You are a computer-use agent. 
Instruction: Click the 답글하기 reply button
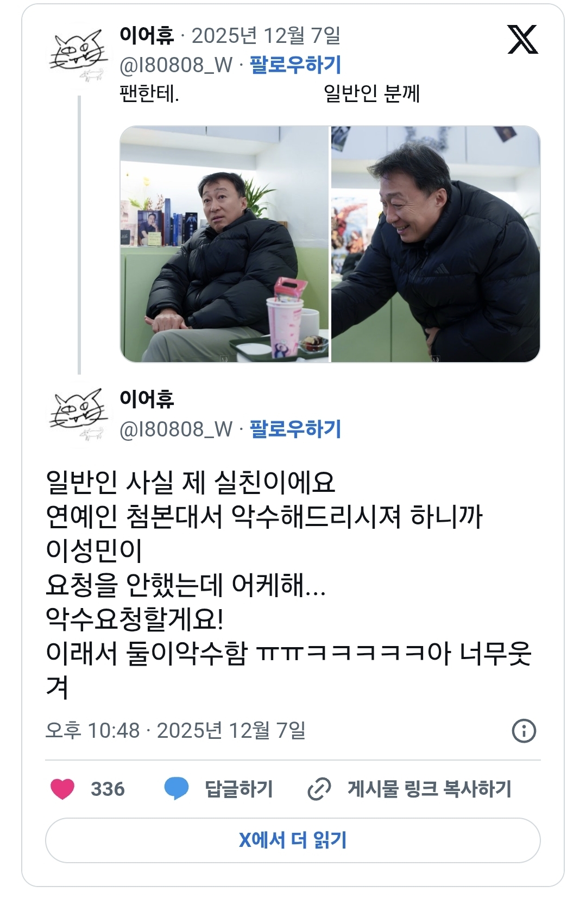click(238, 789)
